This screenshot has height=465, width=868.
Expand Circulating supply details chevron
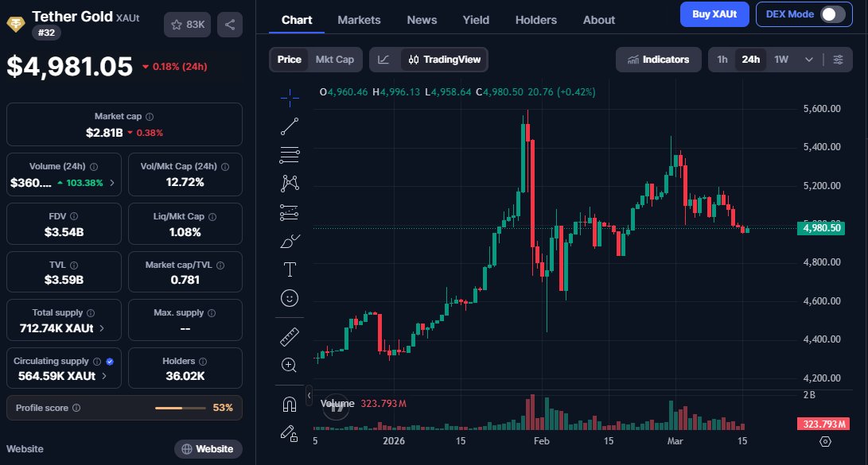(104, 376)
